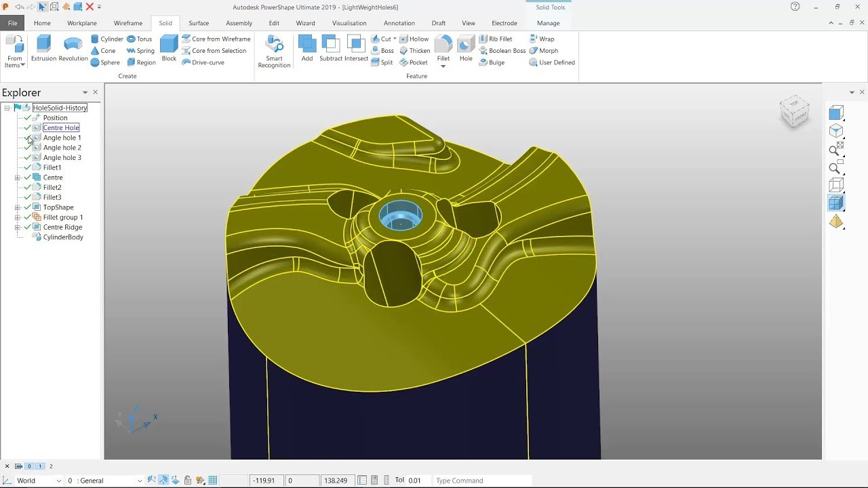Click the Subtract boolean feature
The width and height of the screenshot is (868, 488).
point(331,49)
